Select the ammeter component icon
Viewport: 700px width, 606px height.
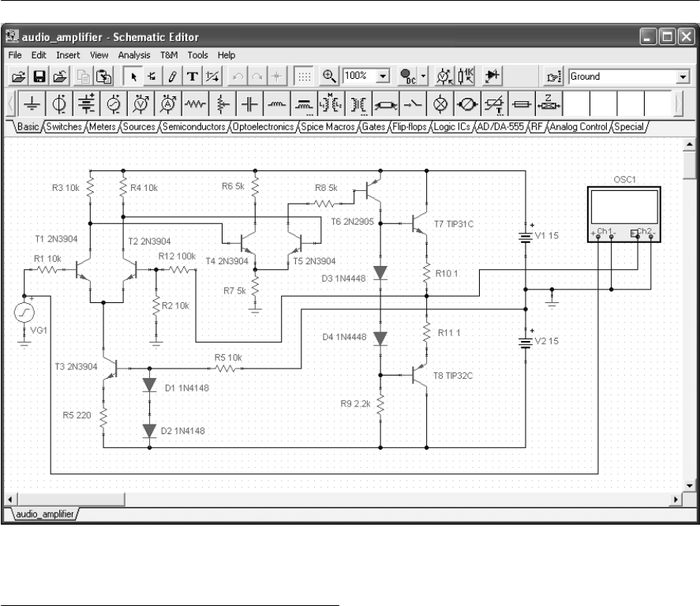(168, 104)
